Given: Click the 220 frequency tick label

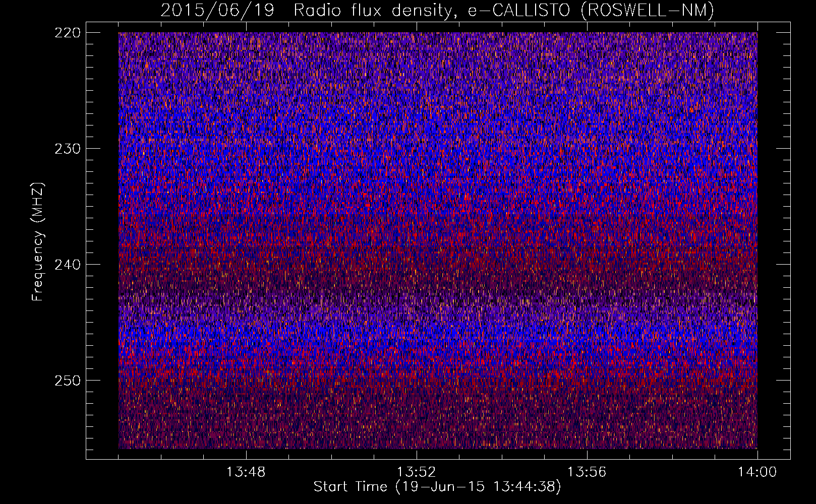Looking at the screenshot, I should pyautogui.click(x=67, y=33).
